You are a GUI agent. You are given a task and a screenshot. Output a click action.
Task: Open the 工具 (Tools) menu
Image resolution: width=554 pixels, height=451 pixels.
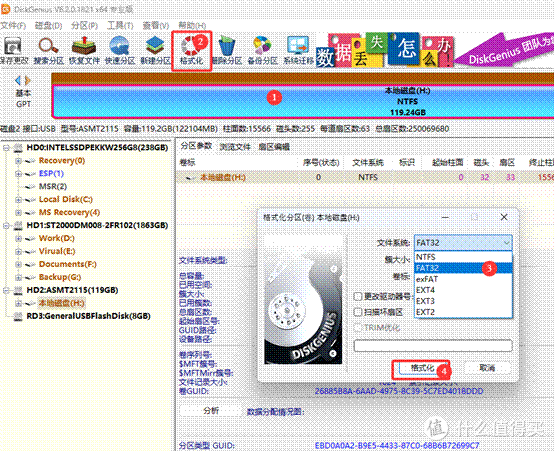(x=120, y=25)
